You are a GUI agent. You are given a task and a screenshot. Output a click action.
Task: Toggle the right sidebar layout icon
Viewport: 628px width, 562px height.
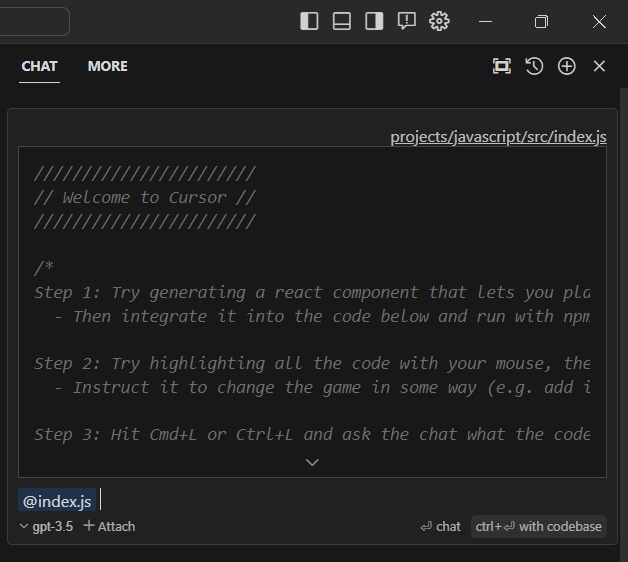point(374,21)
